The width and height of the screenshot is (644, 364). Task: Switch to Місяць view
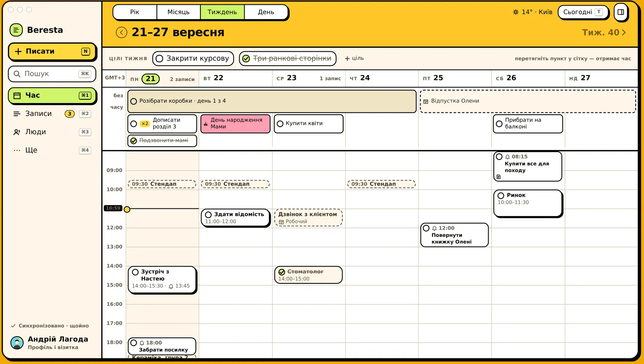point(179,12)
